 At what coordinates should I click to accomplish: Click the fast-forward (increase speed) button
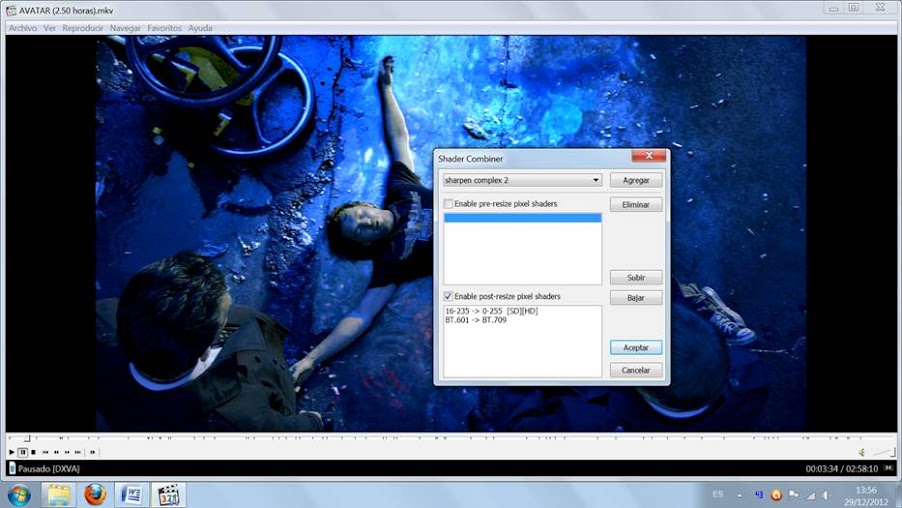coord(67,452)
